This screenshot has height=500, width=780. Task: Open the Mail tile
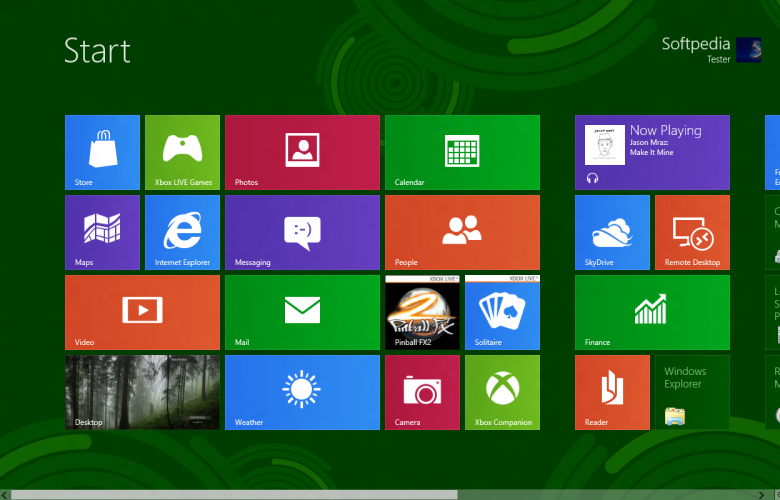pos(302,312)
